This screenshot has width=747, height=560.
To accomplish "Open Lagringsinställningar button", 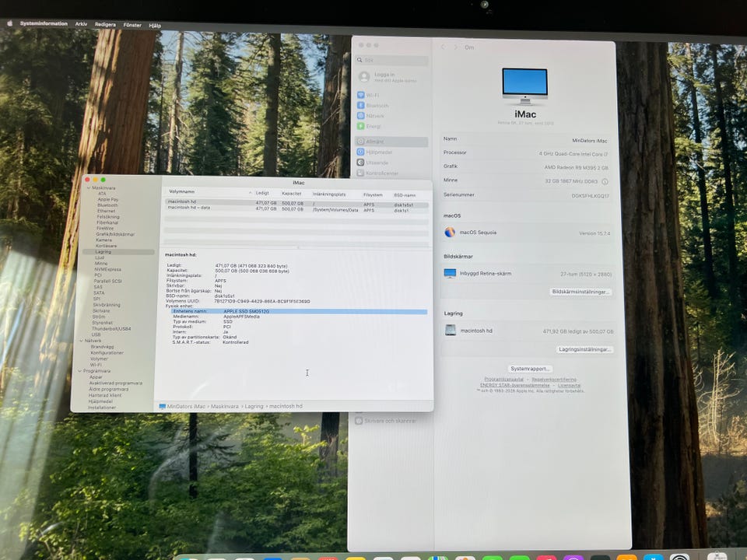I will pos(584,349).
